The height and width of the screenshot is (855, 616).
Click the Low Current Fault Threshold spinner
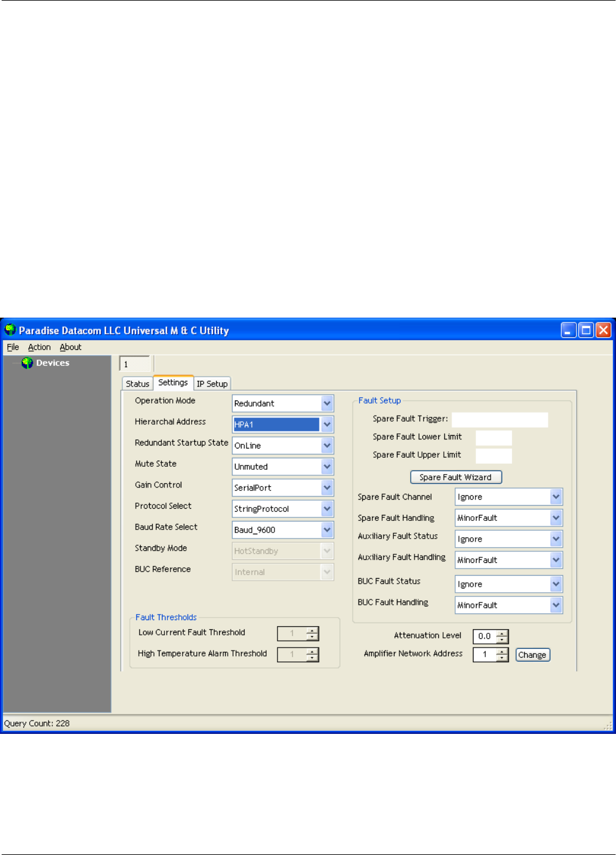(x=298, y=633)
